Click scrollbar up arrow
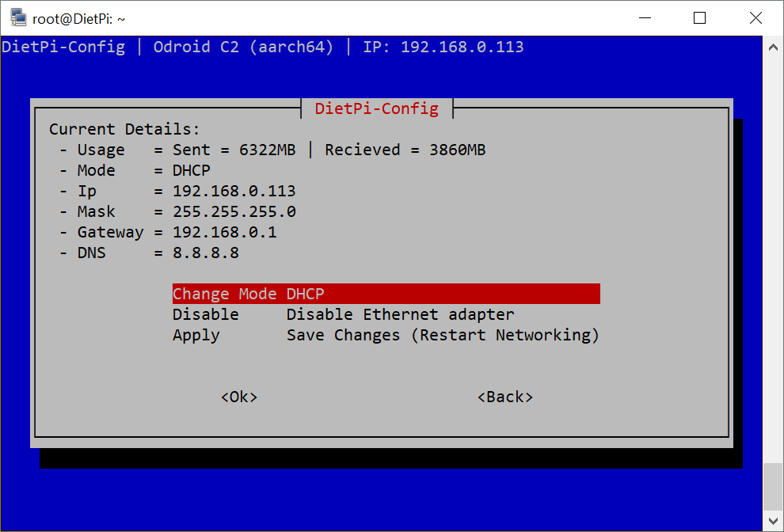The width and height of the screenshot is (784, 532). click(773, 47)
